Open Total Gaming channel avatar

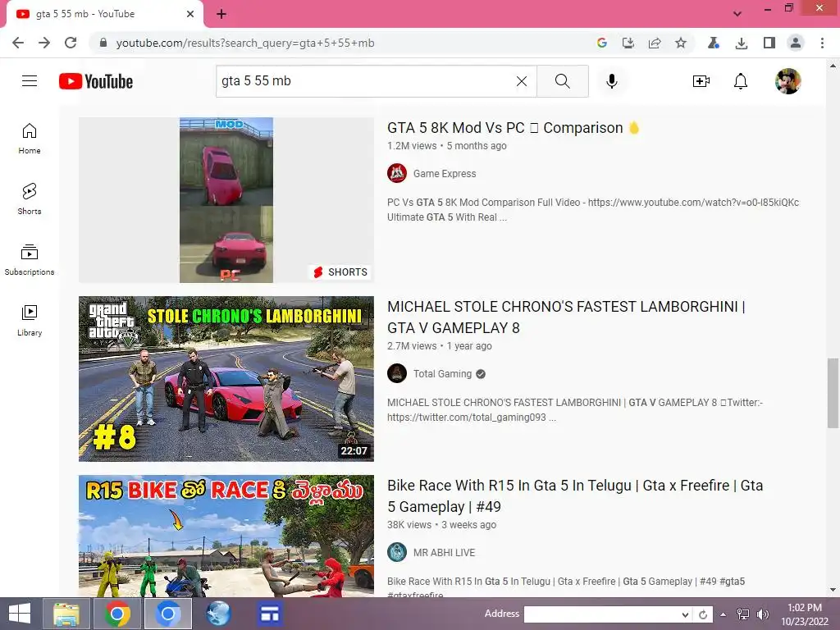[397, 373]
